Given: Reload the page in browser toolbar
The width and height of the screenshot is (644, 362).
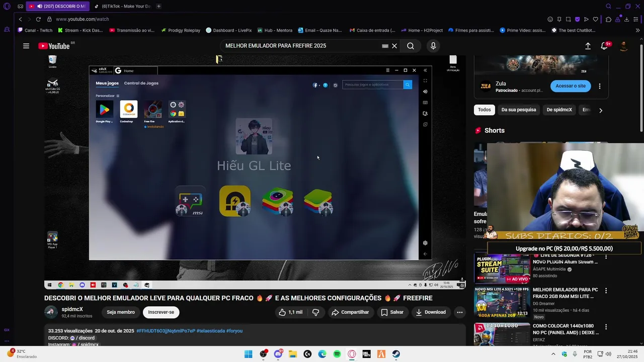Looking at the screenshot, I should click(x=38, y=19).
